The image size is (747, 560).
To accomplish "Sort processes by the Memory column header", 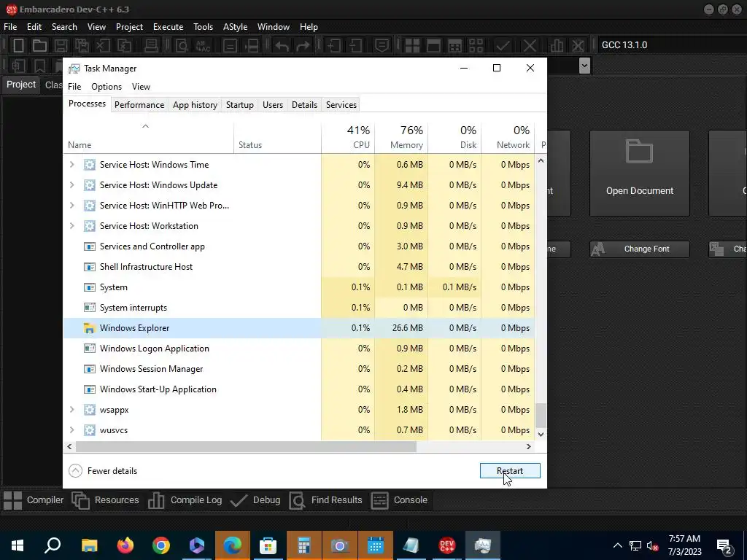I will pyautogui.click(x=401, y=137).
